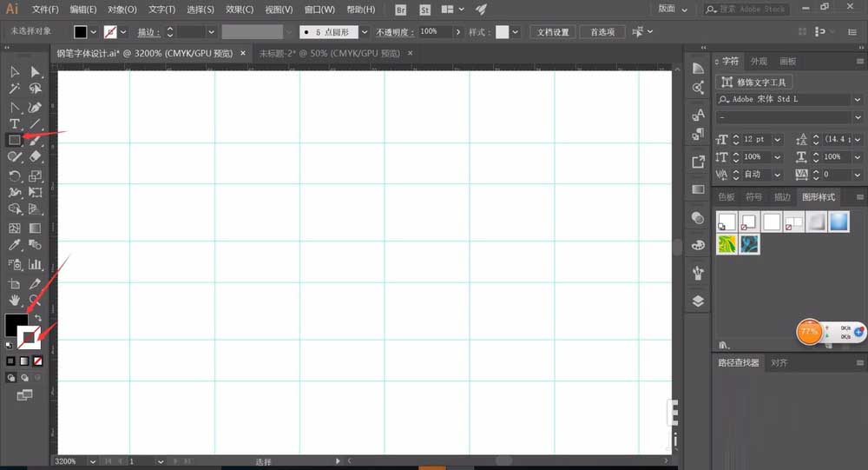Select the Mesh tool
Screen dimensions: 868x470
click(x=15, y=228)
